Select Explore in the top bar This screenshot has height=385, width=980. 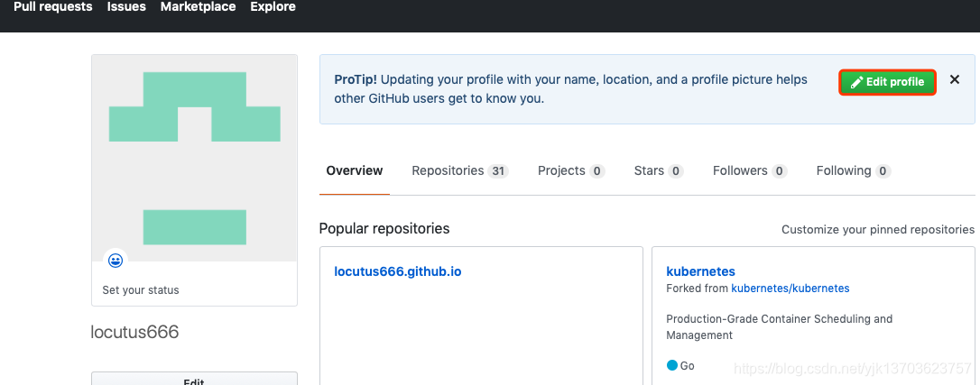click(273, 7)
